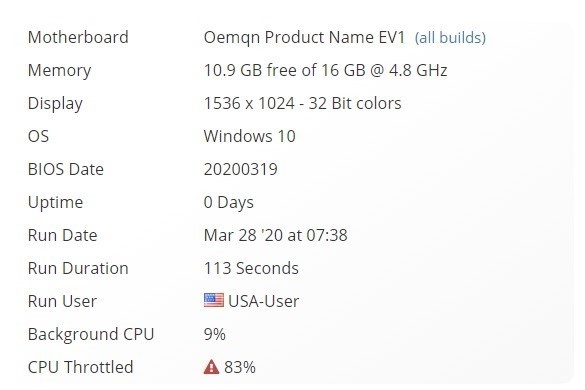Image resolution: width=585 pixels, height=390 pixels.
Task: Click the Memory row label
Action: tap(59, 71)
